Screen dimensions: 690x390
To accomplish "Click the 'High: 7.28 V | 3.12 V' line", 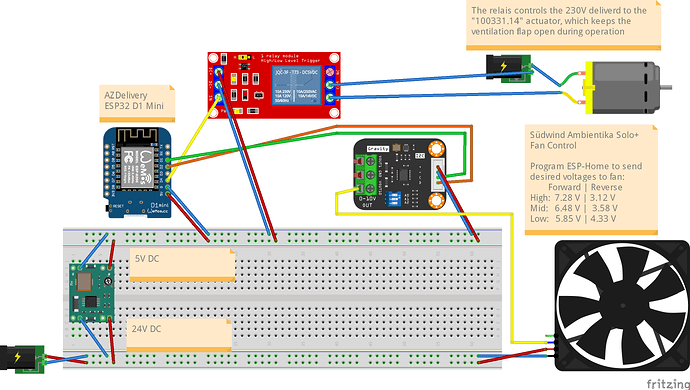I will [x=573, y=198].
